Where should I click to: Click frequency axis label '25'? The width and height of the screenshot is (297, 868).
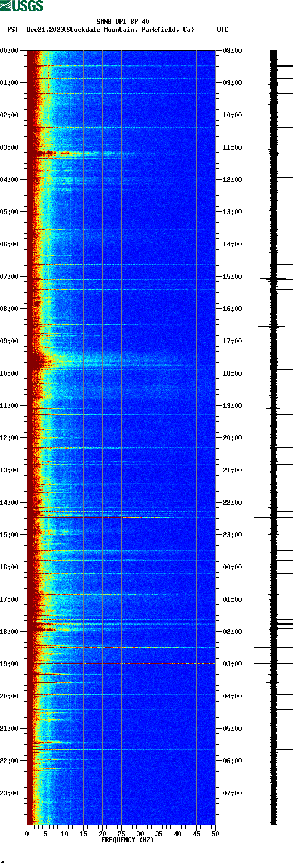(121, 834)
